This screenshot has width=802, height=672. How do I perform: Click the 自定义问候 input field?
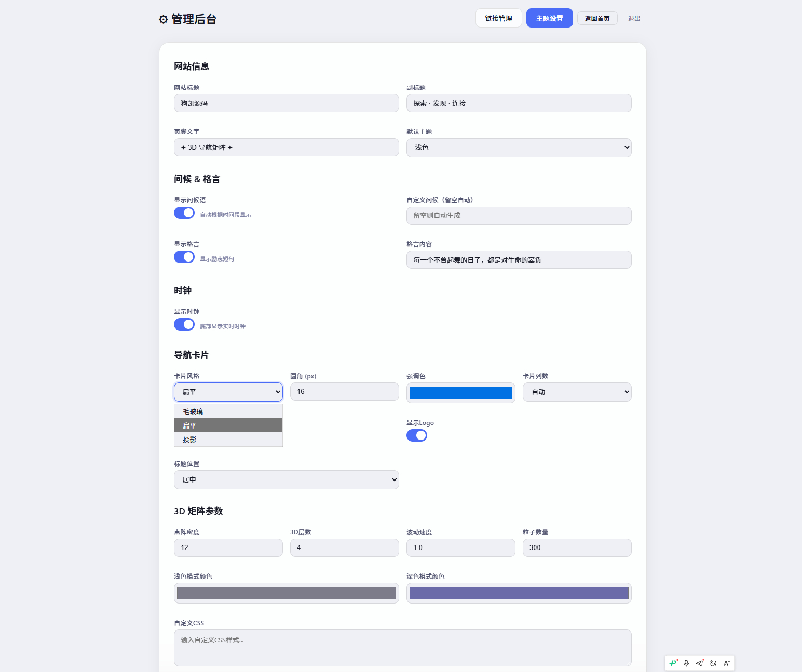tap(519, 215)
